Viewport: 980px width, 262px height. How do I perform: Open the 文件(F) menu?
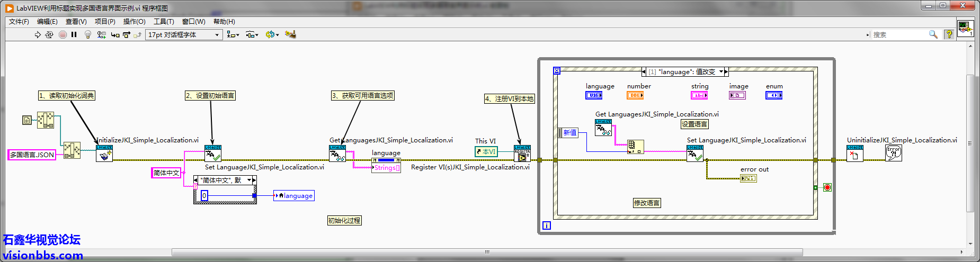point(19,22)
